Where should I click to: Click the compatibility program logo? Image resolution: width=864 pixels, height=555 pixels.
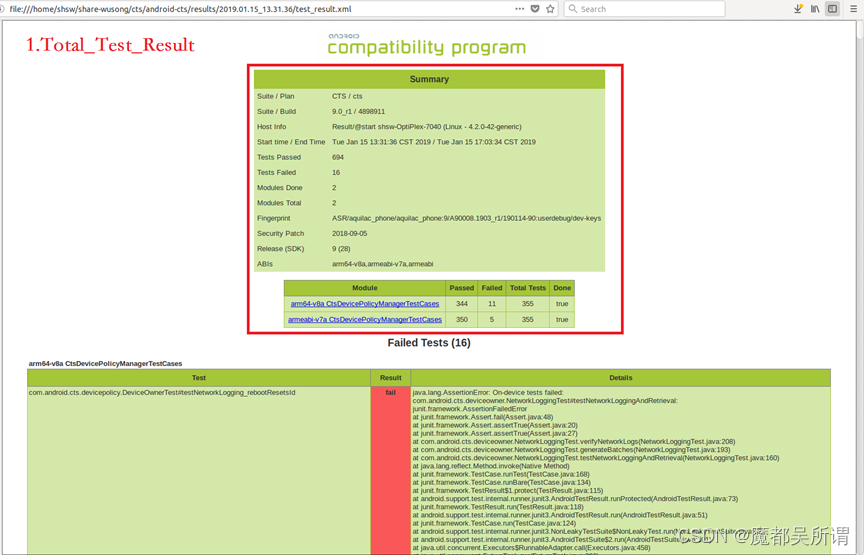[x=426, y=45]
